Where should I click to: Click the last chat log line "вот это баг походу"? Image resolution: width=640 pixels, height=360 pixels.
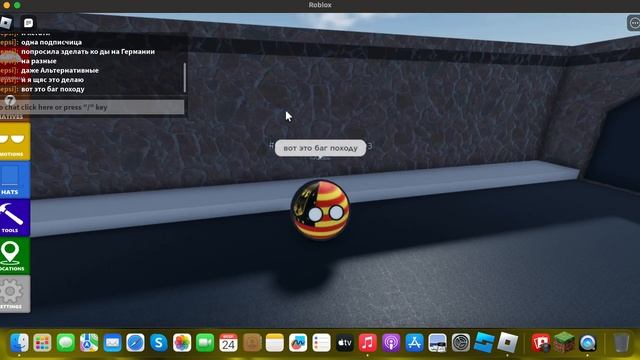[x=53, y=89]
